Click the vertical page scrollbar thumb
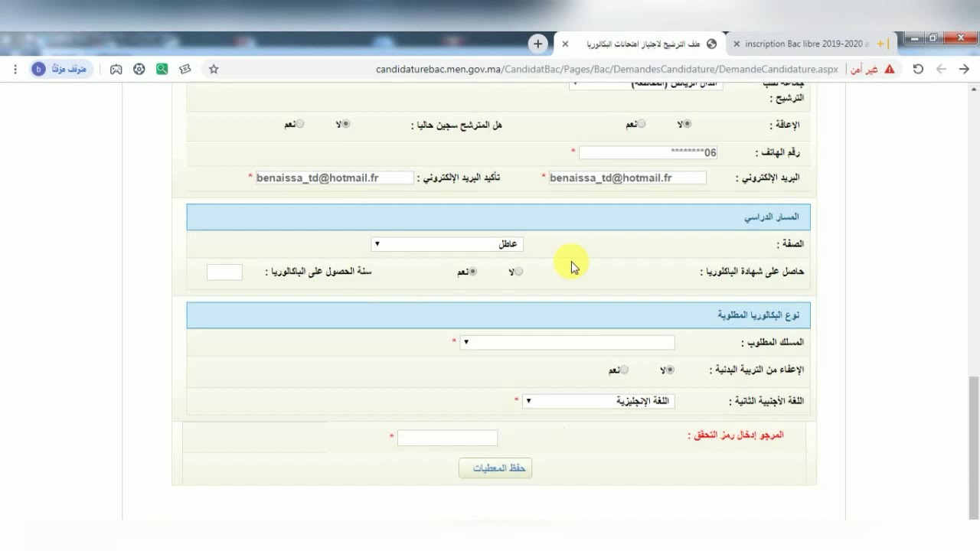Image resolution: width=980 pixels, height=551 pixels. [x=973, y=448]
